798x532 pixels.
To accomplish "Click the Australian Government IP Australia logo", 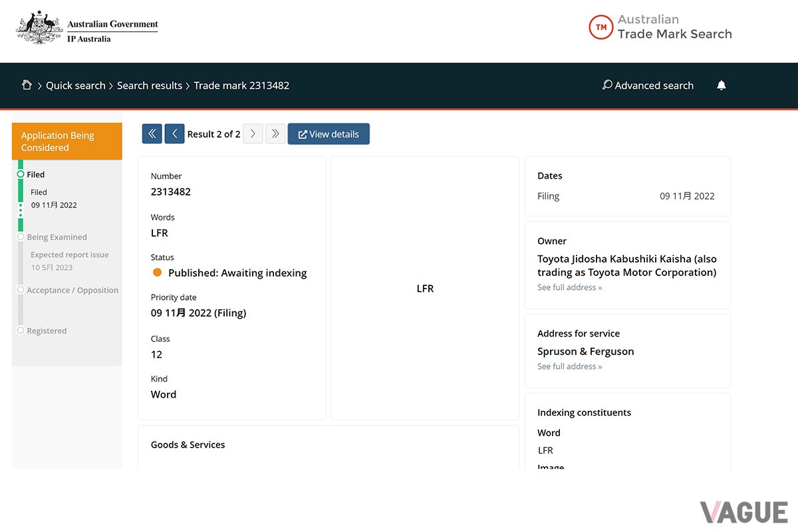I will [87, 28].
